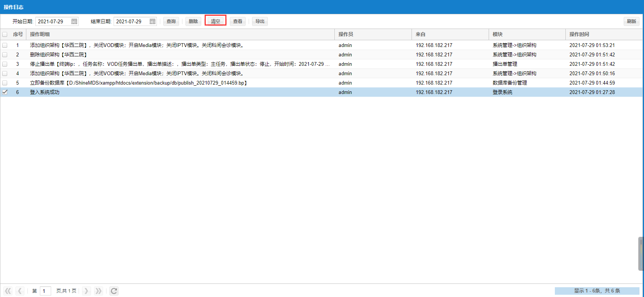Open the start date calendar picker
This screenshot has height=297, width=644.
coord(74,21)
